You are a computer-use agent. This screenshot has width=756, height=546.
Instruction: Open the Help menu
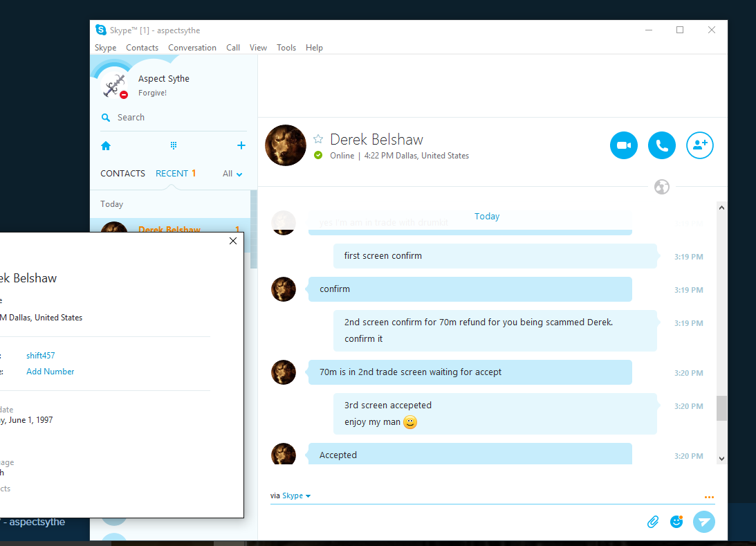click(314, 48)
